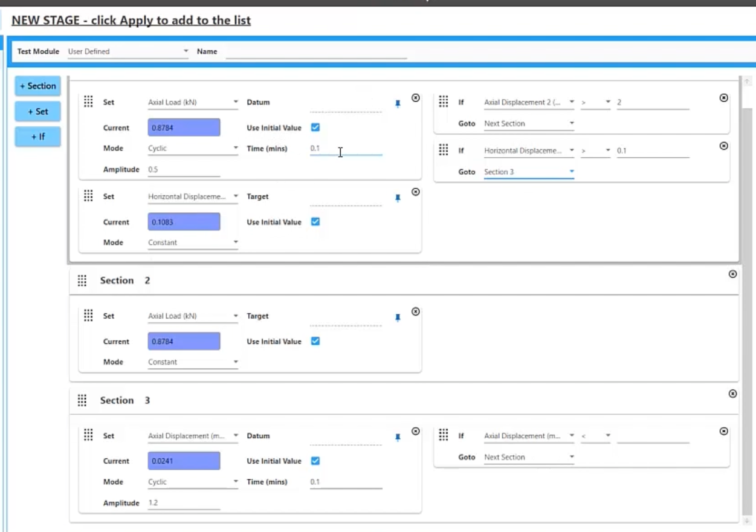The image size is (756, 532).
Task: Remove the Horizontal Displacement If condition
Action: pyautogui.click(x=723, y=146)
